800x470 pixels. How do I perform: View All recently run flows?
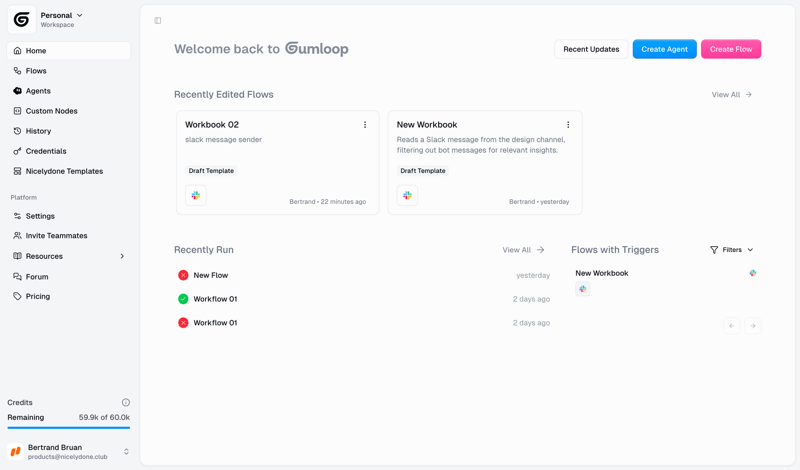tap(523, 250)
